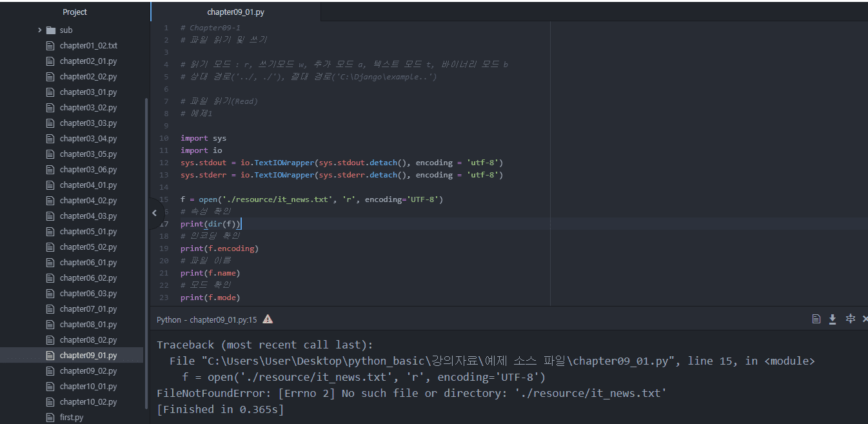Click the f = open('./resource/it_news.txt' line in editor
Screen dimensions: 868x424
point(311,199)
